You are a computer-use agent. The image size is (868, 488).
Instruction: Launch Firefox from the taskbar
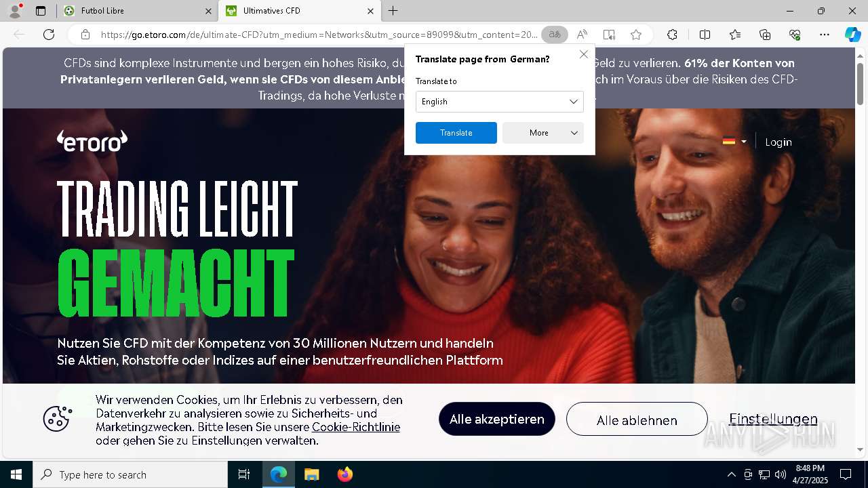point(344,474)
